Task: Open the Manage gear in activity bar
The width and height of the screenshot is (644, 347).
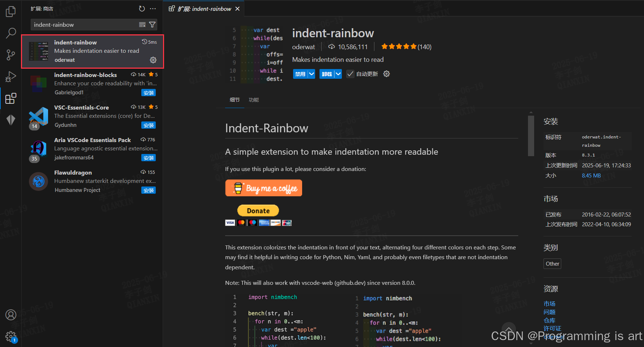Action: pos(11,337)
